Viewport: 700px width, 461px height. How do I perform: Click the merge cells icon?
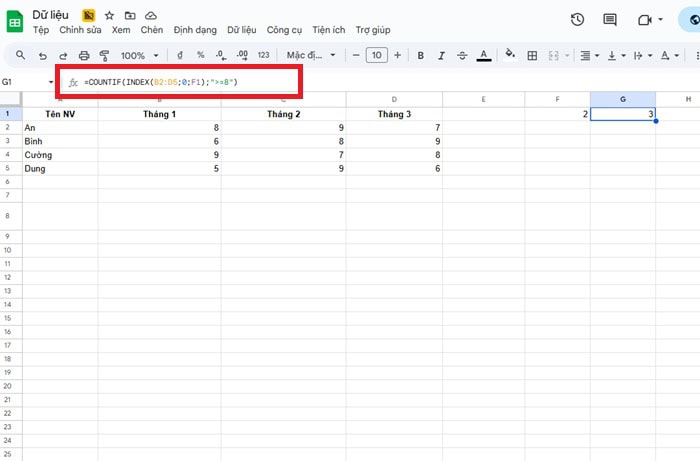(554, 55)
